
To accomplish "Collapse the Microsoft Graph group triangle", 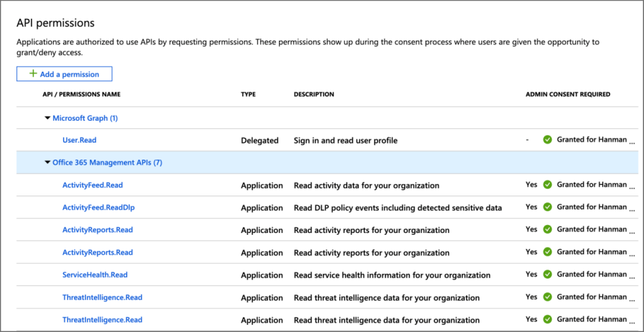I will (47, 118).
